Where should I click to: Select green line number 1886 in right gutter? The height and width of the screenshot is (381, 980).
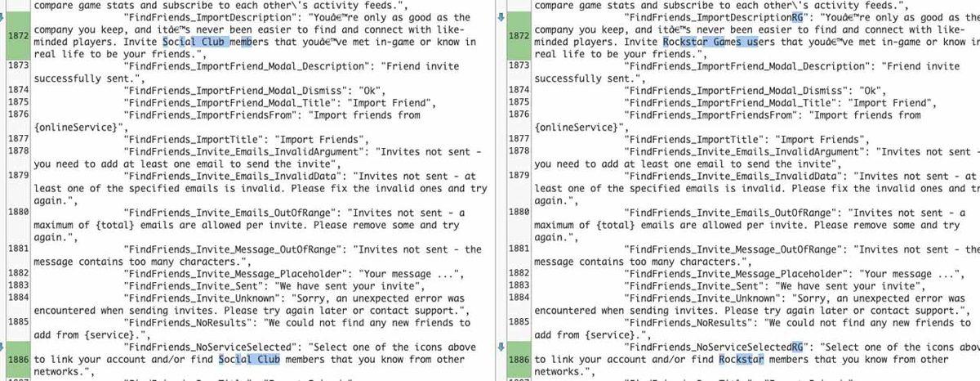[518, 359]
